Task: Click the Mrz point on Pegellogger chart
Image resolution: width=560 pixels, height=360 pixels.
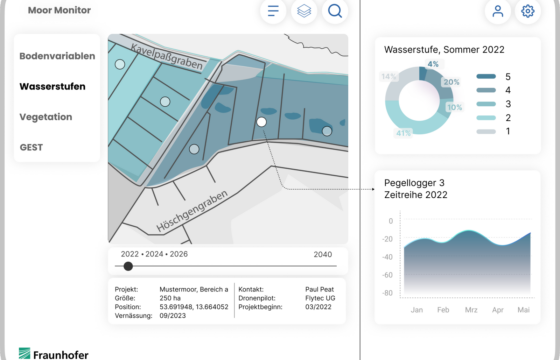Action: point(469,231)
